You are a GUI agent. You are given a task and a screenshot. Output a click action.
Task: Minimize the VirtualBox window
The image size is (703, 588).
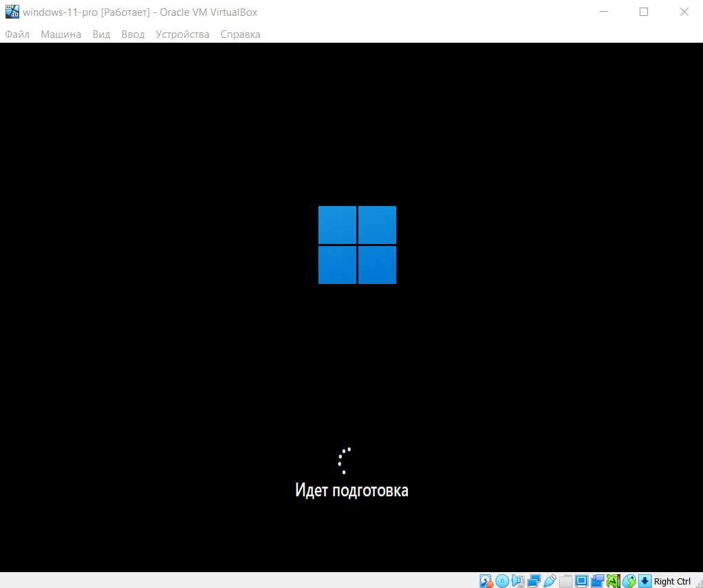click(604, 12)
